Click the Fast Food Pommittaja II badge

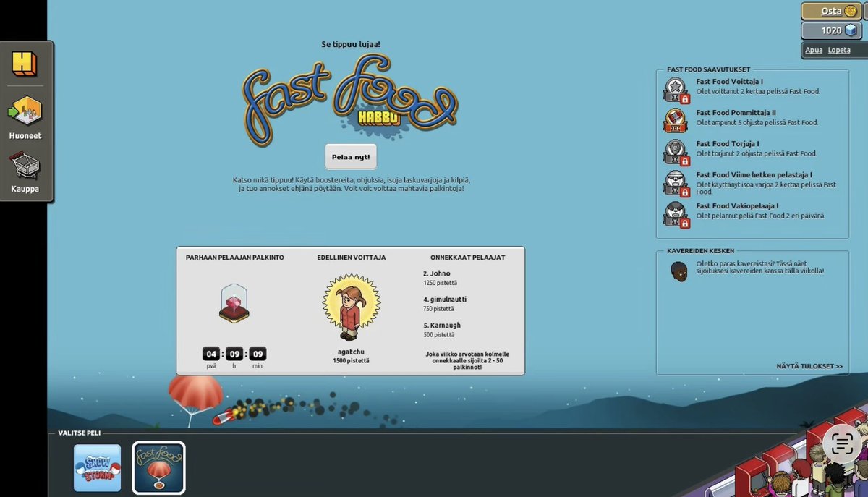point(676,120)
